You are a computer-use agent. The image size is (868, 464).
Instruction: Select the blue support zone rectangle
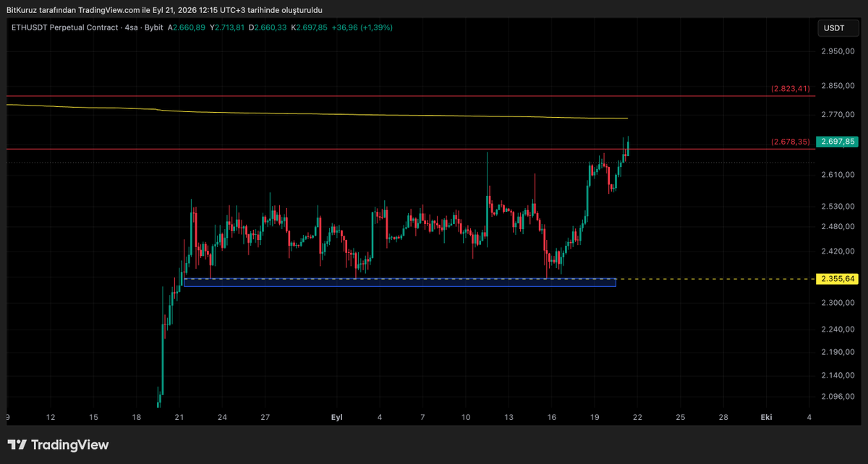click(400, 282)
